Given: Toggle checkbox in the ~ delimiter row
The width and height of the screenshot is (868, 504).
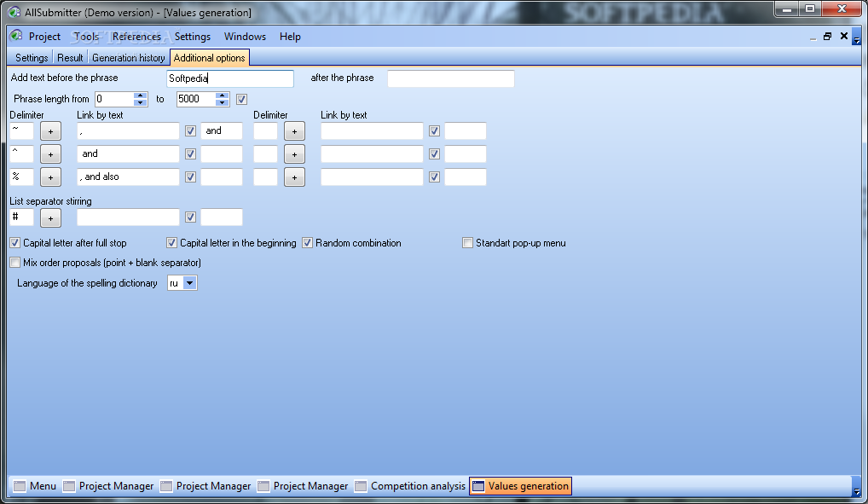Looking at the screenshot, I should pos(190,131).
